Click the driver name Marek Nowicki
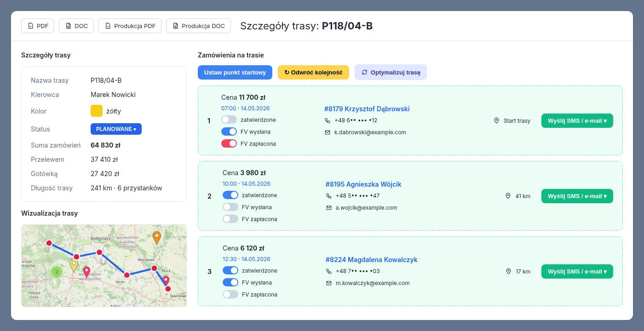This screenshot has height=331, width=644. 113,95
